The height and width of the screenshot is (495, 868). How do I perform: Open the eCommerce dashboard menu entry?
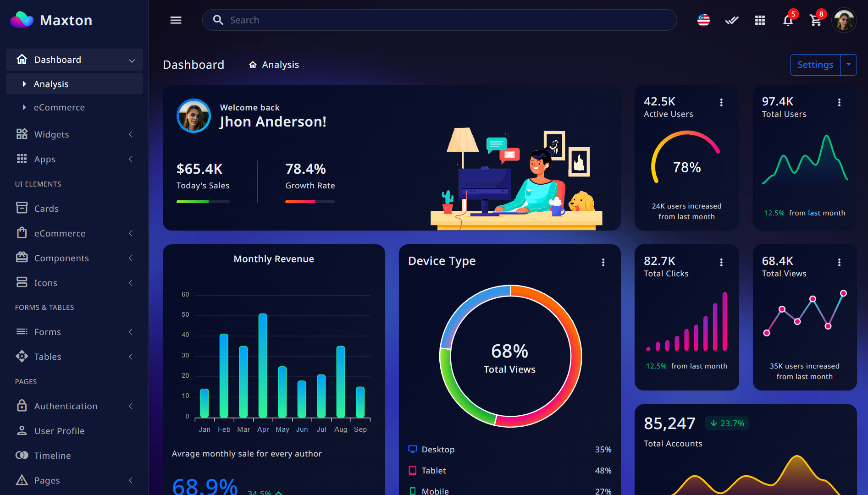(x=59, y=107)
